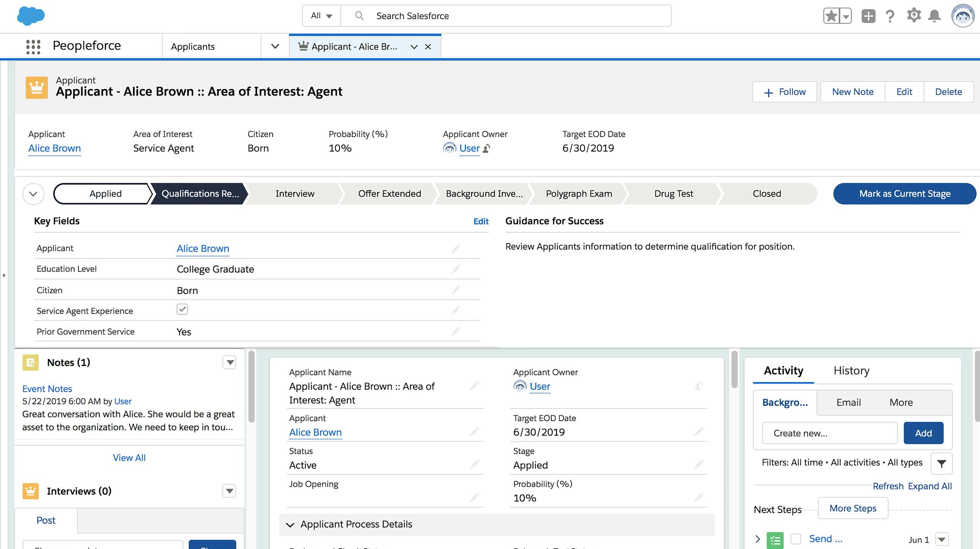The height and width of the screenshot is (549, 980).
Task: Open the Alice Brown link in highlights
Action: pos(54,148)
